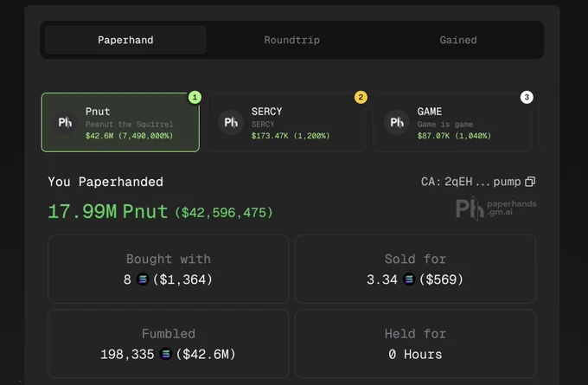Click the GAME card Ph logo
Image resolution: width=588 pixels, height=385 pixels.
(397, 122)
